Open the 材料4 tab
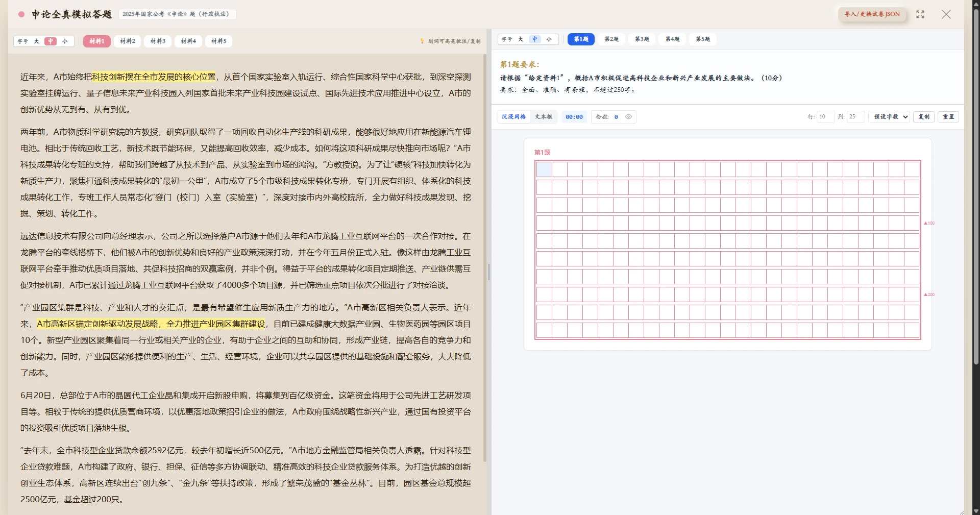Screen dimensions: 980x515 tap(188, 41)
